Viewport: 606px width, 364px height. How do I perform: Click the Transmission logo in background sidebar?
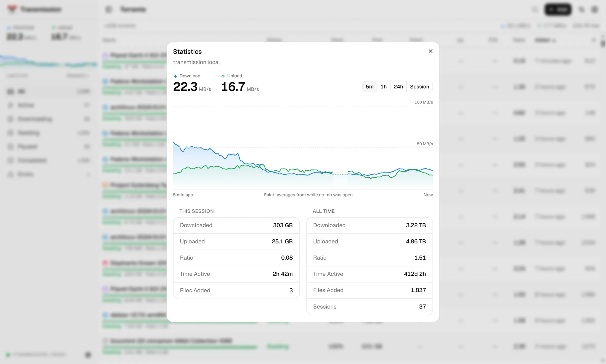12,9
